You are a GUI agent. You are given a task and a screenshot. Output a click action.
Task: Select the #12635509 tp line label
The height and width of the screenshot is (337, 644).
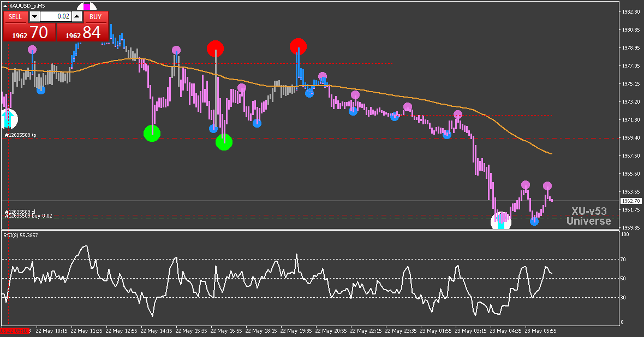pos(21,135)
